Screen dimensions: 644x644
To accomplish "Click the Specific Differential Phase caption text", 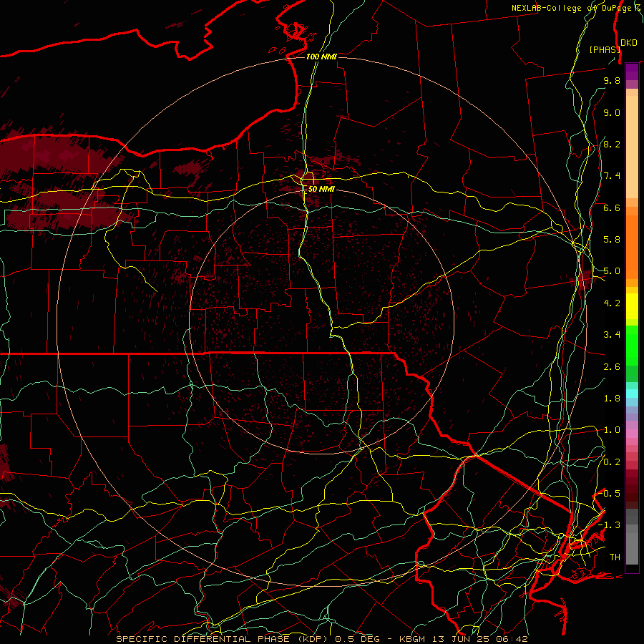I will click(x=322, y=639).
